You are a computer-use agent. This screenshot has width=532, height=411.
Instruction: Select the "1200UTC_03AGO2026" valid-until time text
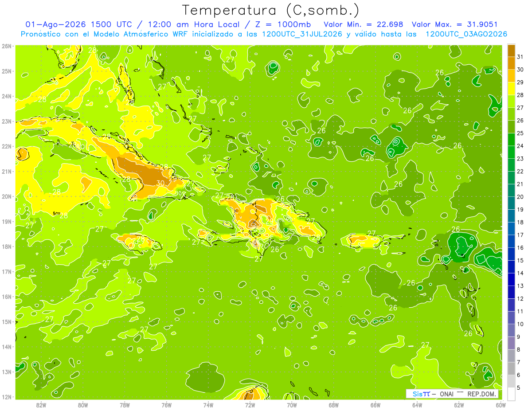[x=466, y=34]
